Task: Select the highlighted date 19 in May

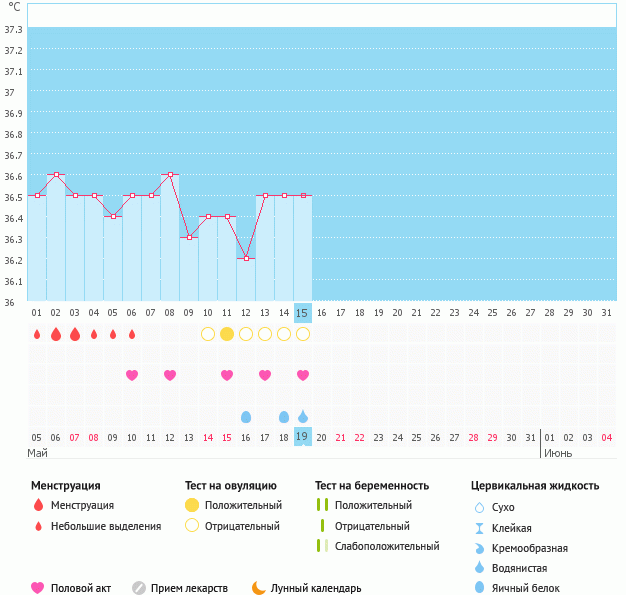Action: tap(303, 437)
